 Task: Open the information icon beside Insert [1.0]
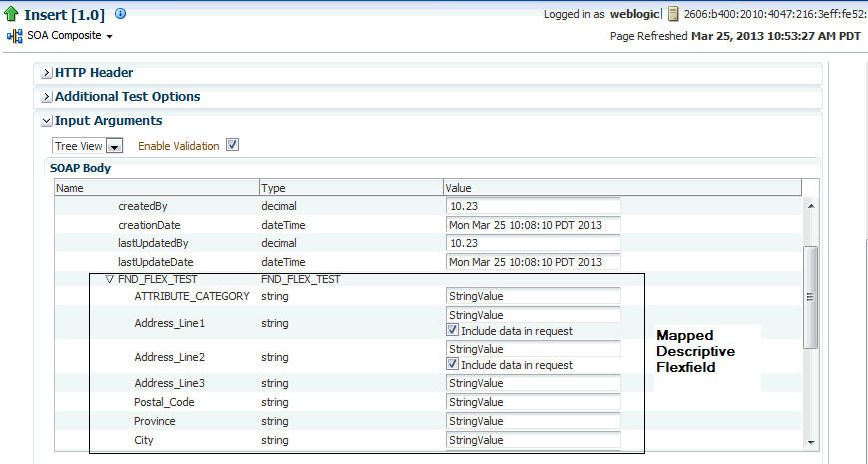pyautogui.click(x=120, y=14)
